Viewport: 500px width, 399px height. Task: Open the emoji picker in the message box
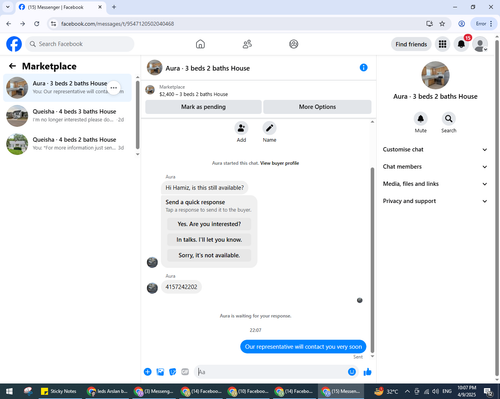click(352, 372)
